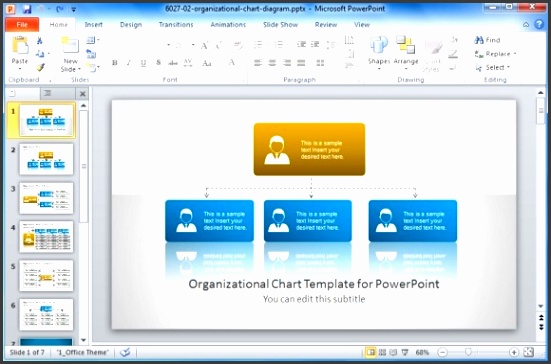The width and height of the screenshot is (551, 364).
Task: Click the Clear Formatting eraser icon
Action: click(x=239, y=45)
